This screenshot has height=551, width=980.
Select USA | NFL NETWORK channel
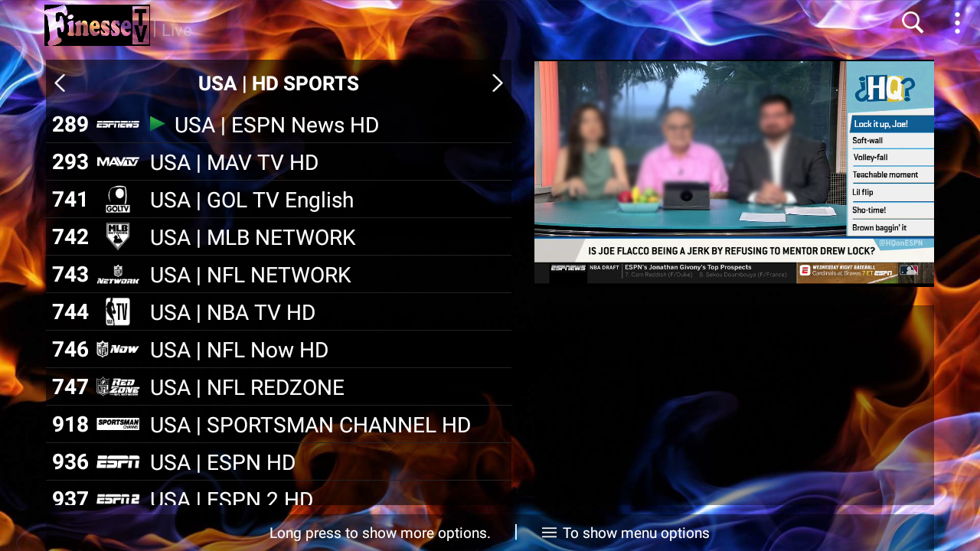coord(279,274)
